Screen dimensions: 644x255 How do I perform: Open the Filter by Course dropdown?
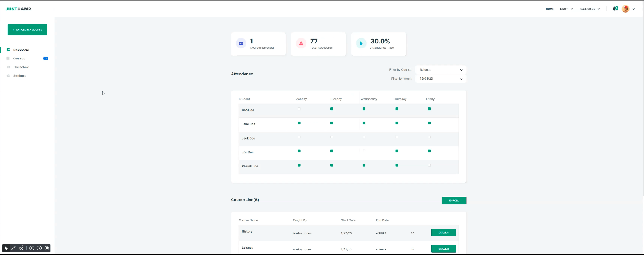pos(440,70)
